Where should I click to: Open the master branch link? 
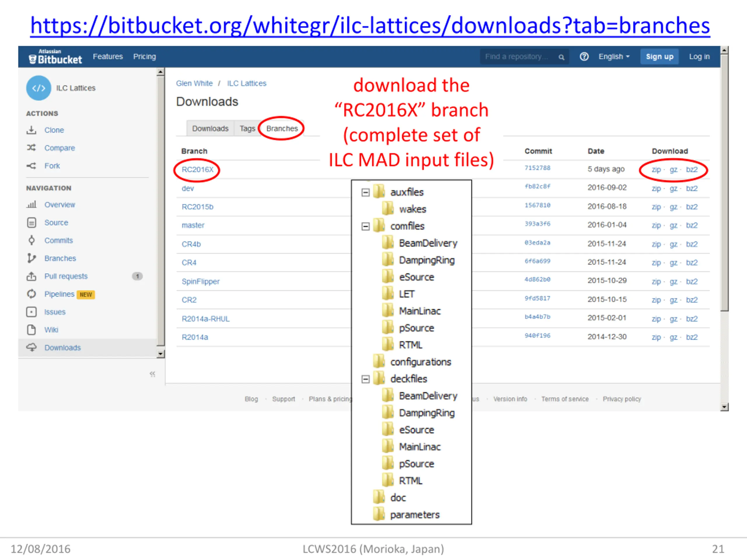click(x=193, y=225)
